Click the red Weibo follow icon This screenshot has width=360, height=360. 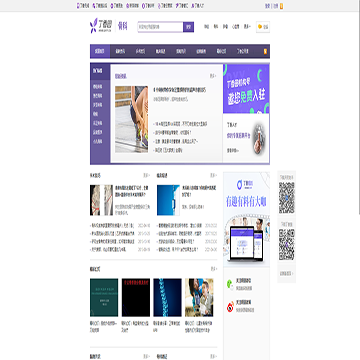click(230, 307)
